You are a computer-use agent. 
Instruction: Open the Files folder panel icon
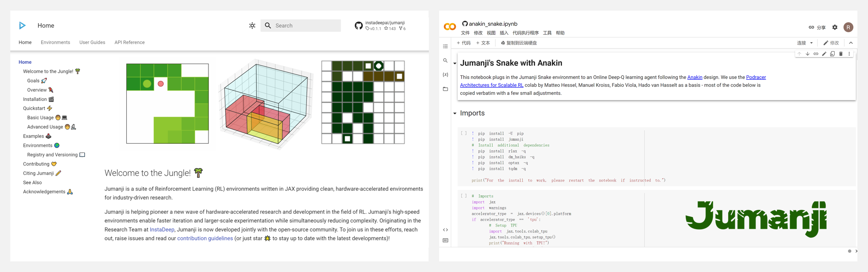click(445, 89)
